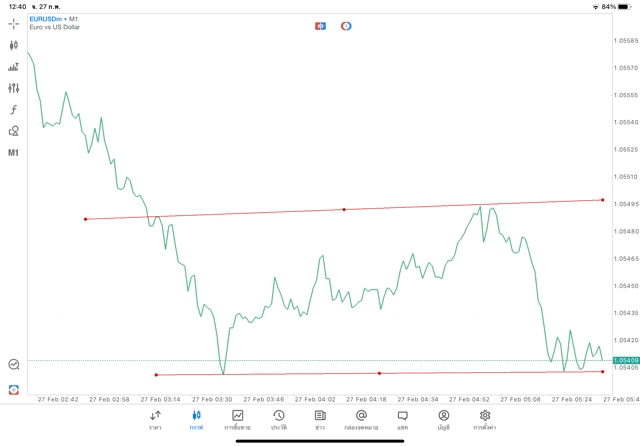Tap the circular red-blue icon at top
This screenshot has height=447, width=640.
click(x=346, y=25)
